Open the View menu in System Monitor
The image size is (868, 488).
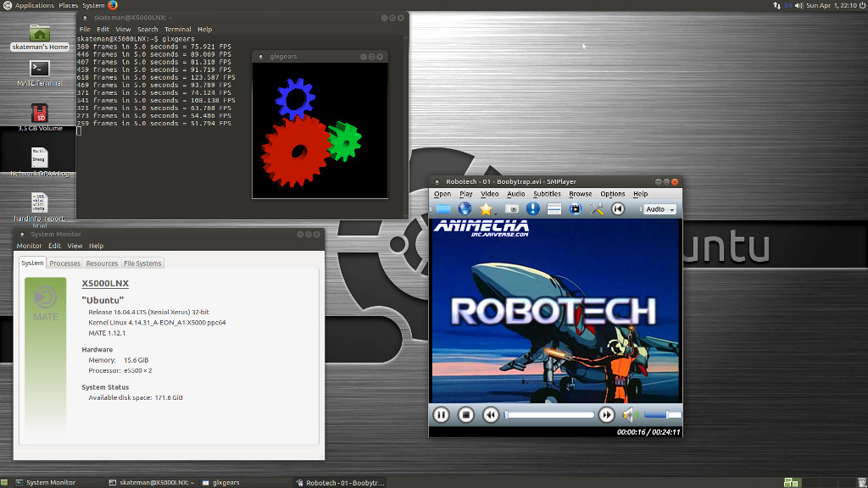[75, 246]
